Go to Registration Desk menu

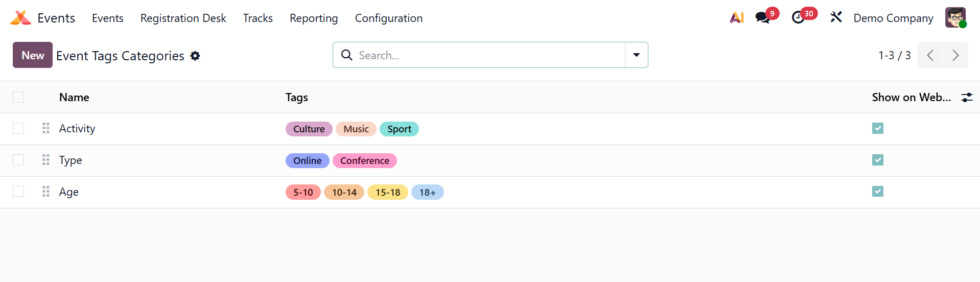coord(183,18)
